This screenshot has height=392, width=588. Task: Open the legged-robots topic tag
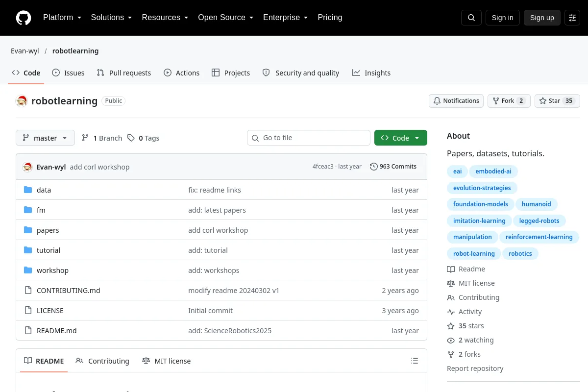[x=539, y=221]
